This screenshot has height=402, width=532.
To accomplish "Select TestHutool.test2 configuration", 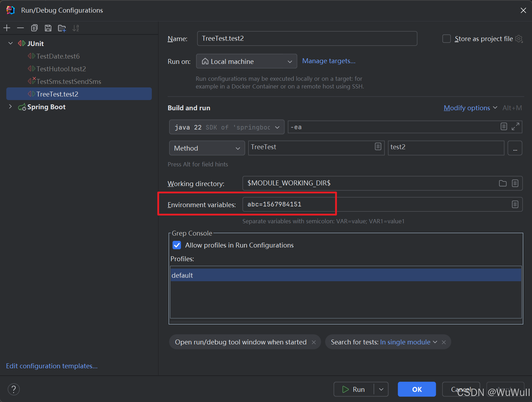I will pyautogui.click(x=61, y=69).
